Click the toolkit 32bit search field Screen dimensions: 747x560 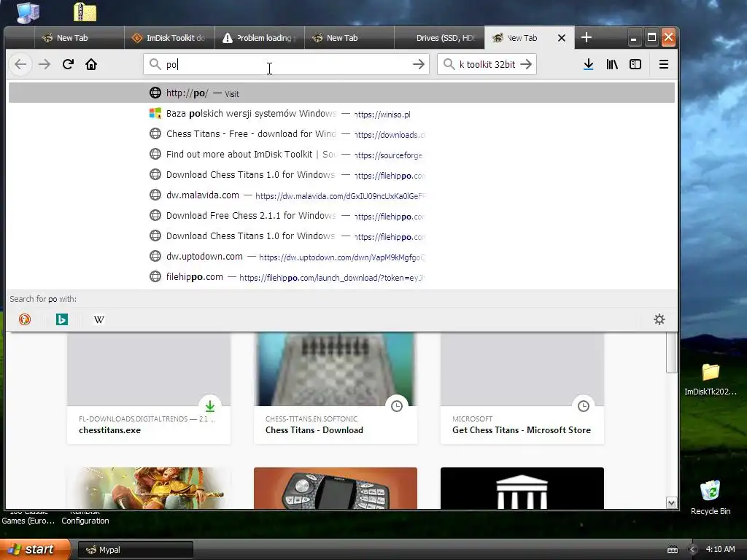(x=487, y=64)
